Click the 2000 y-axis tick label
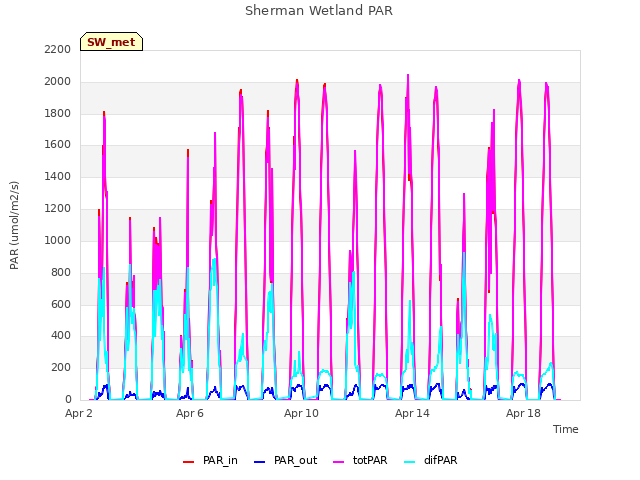 58,82
